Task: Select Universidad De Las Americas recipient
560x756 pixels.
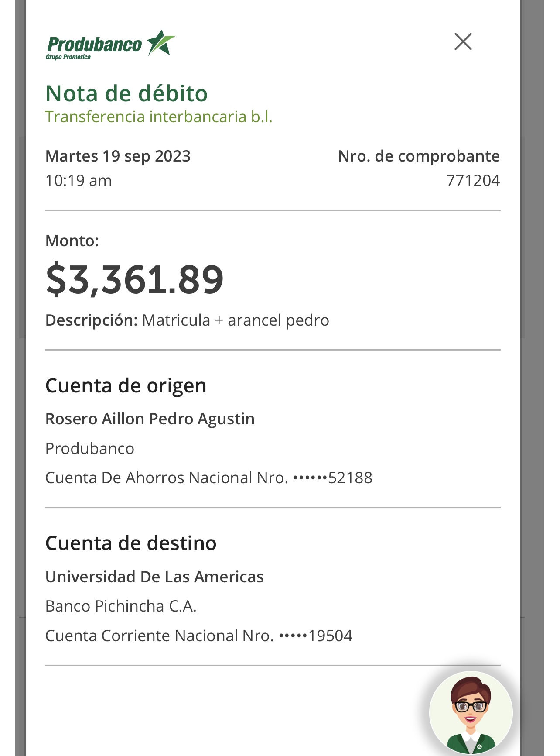Action: coord(154,577)
